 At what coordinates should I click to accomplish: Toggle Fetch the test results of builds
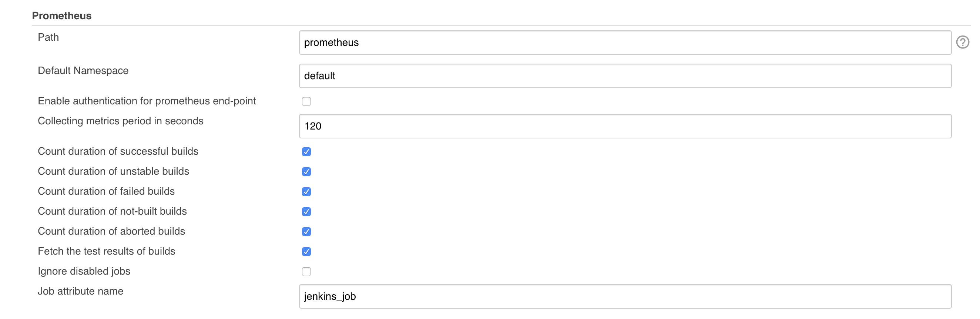point(306,252)
